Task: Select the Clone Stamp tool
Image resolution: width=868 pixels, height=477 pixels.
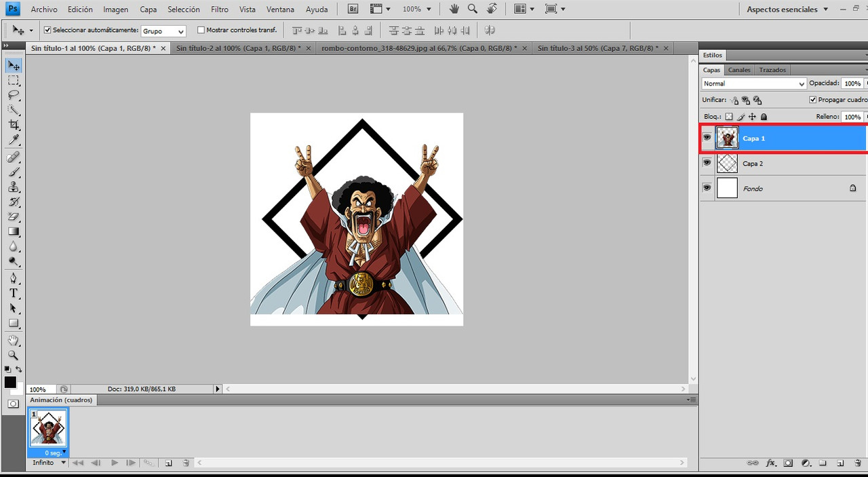Action: coord(14,187)
